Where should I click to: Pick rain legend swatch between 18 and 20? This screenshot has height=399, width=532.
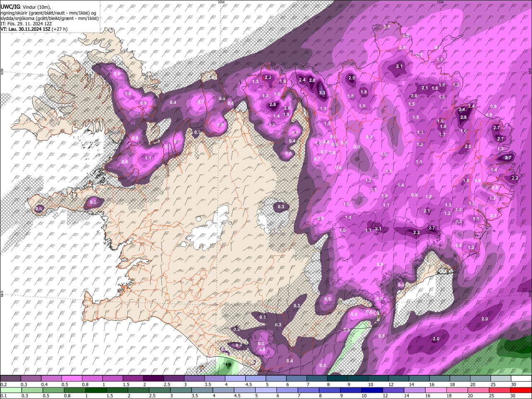click(457, 390)
